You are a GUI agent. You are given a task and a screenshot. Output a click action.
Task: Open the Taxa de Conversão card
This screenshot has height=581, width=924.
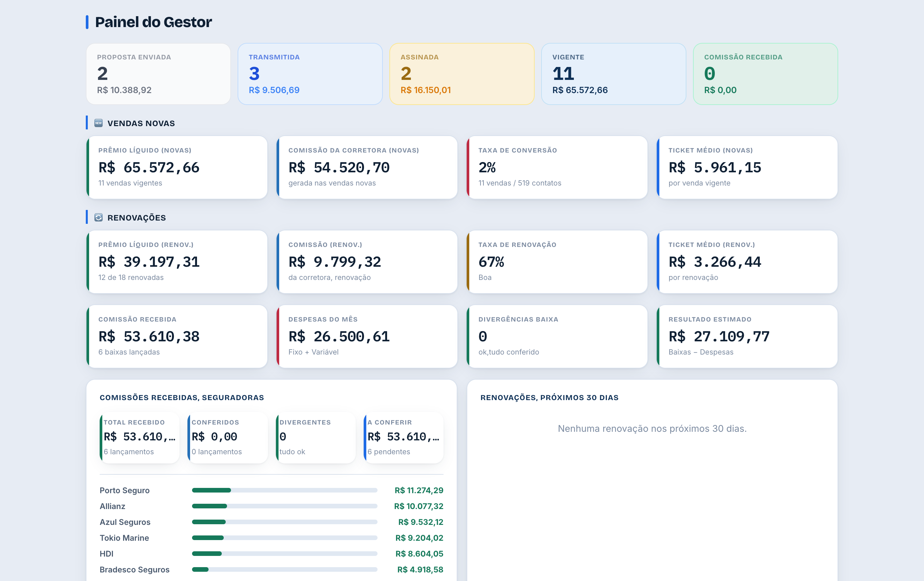point(557,167)
